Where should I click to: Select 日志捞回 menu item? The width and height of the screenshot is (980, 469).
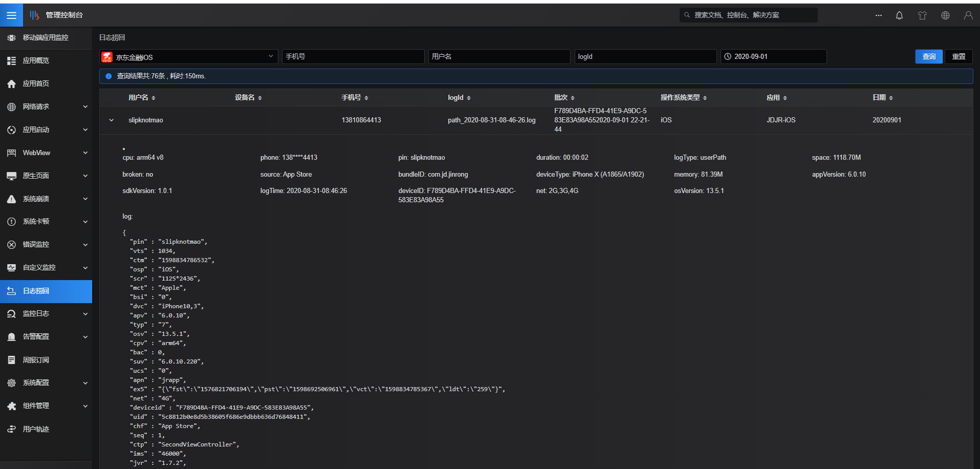[46, 291]
